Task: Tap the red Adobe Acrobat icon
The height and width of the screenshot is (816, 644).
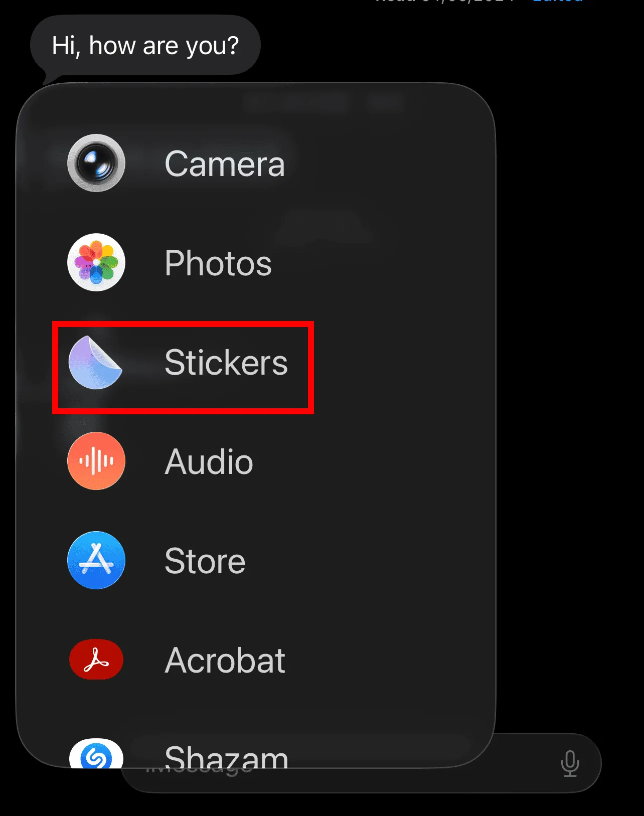Action: (x=96, y=660)
